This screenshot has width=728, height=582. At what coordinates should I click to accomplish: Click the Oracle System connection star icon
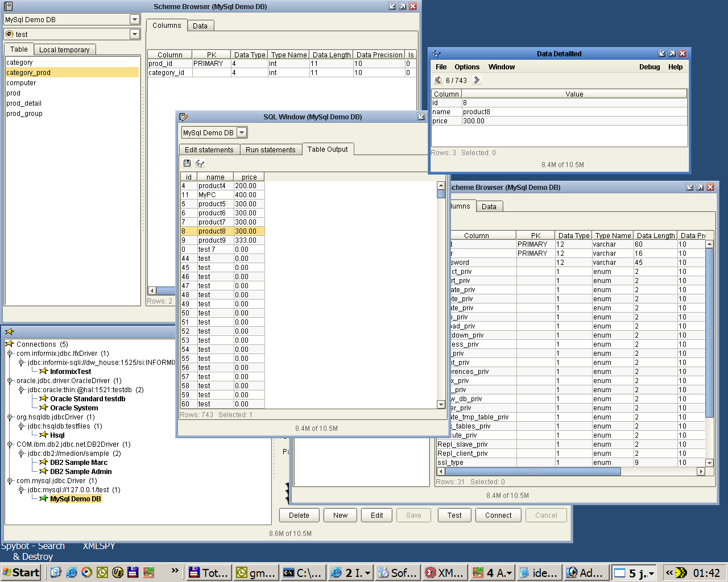point(43,408)
